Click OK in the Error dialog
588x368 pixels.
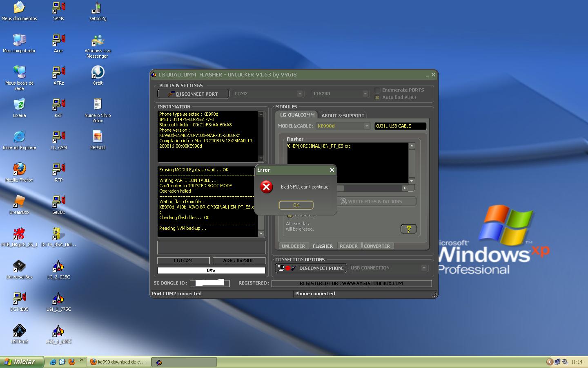pyautogui.click(x=296, y=205)
